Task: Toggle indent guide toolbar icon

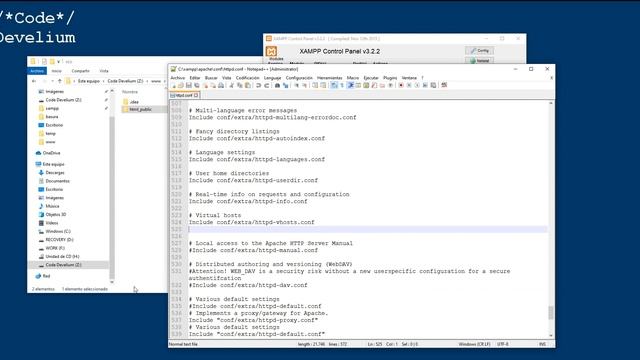Action: [351, 85]
